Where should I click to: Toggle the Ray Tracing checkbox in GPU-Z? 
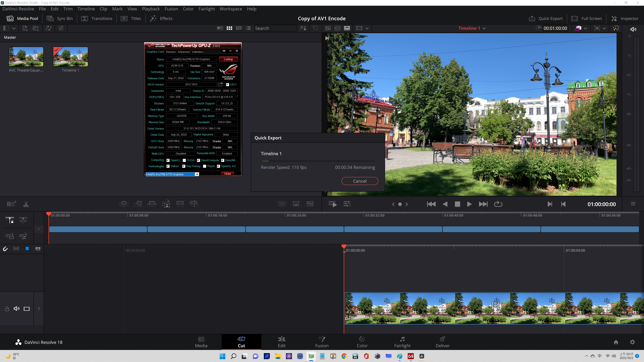[x=184, y=166]
